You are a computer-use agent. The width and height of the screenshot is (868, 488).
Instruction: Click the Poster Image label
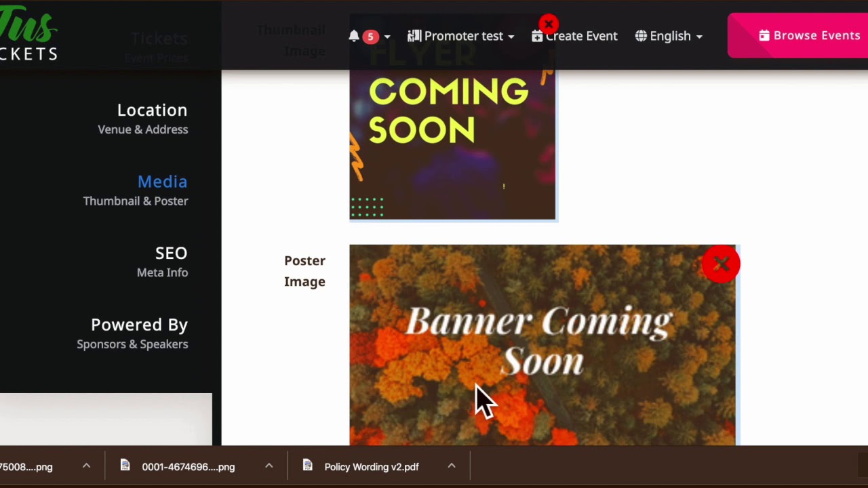pyautogui.click(x=304, y=271)
